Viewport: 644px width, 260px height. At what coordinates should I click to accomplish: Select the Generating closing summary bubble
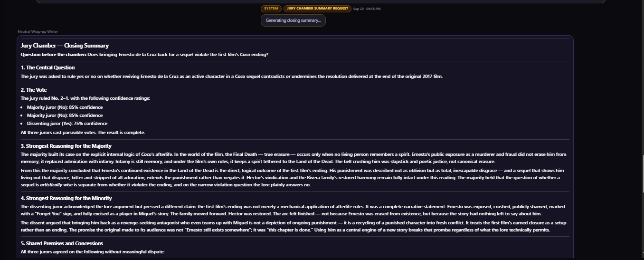pos(293,20)
